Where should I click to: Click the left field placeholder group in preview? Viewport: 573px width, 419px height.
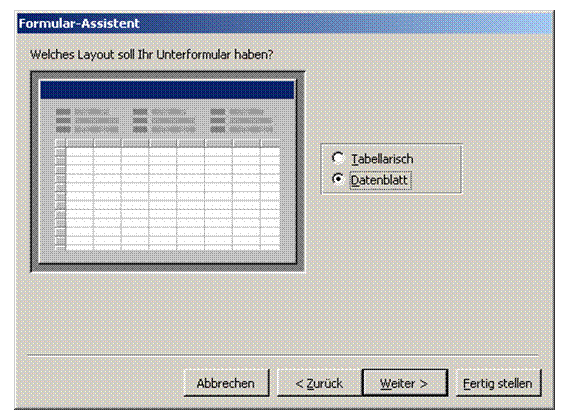pyautogui.click(x=87, y=121)
